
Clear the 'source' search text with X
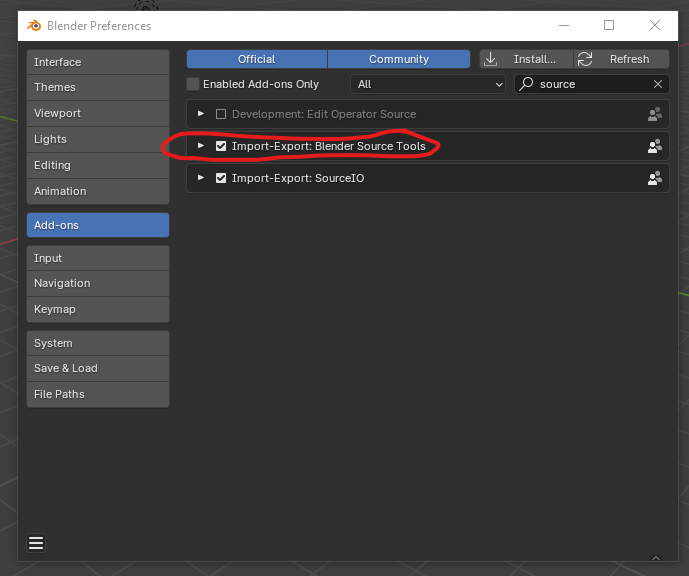coord(658,84)
